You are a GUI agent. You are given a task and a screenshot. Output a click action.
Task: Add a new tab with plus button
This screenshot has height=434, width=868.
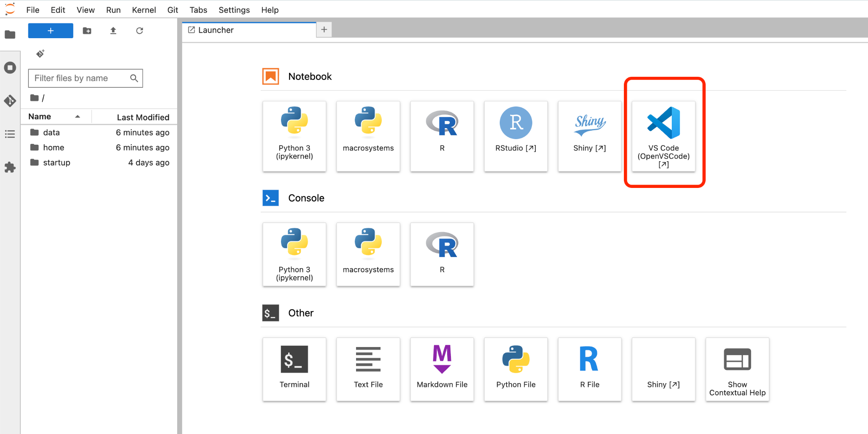point(324,30)
